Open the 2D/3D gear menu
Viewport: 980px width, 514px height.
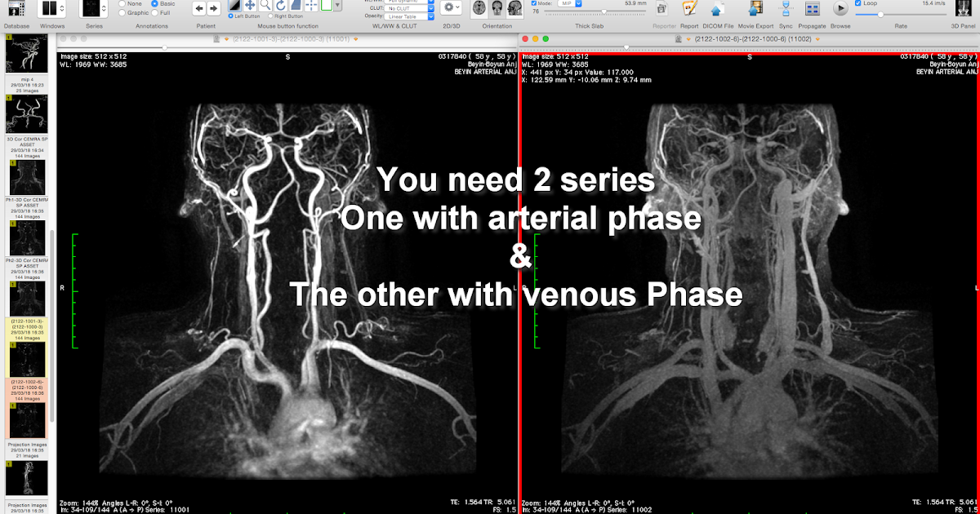(x=449, y=8)
